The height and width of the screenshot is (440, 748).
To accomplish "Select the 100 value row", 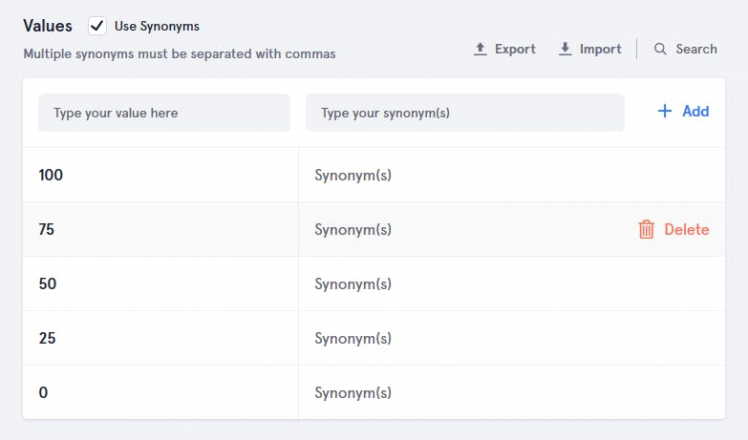I will point(51,175).
